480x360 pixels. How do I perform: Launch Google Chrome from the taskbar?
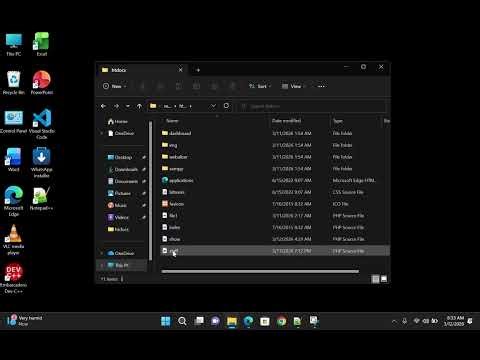coord(281,321)
